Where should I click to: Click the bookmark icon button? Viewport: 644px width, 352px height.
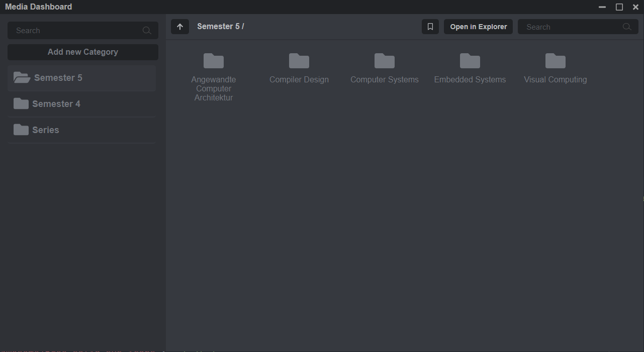pyautogui.click(x=430, y=27)
